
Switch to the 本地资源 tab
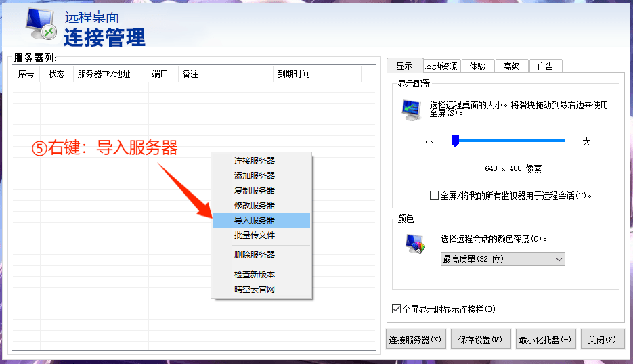tap(441, 66)
